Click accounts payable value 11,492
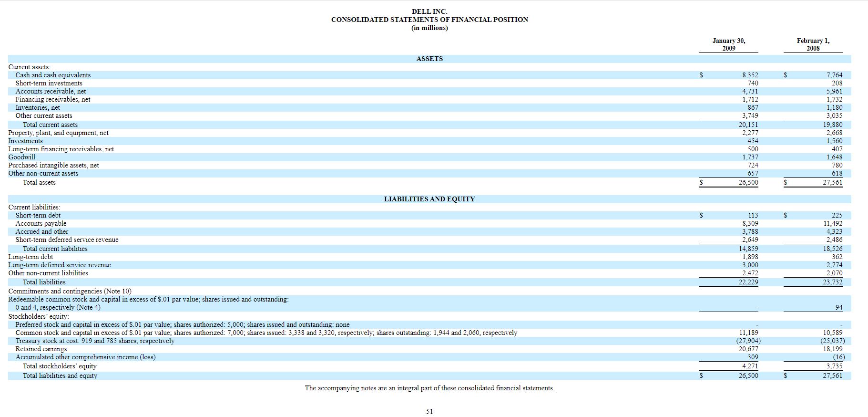 pyautogui.click(x=833, y=223)
